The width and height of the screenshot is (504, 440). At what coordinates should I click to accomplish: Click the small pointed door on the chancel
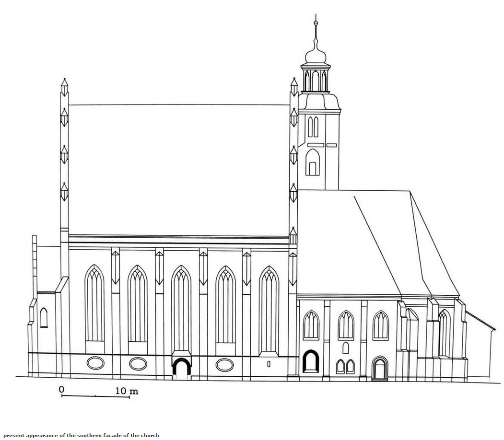point(380,368)
